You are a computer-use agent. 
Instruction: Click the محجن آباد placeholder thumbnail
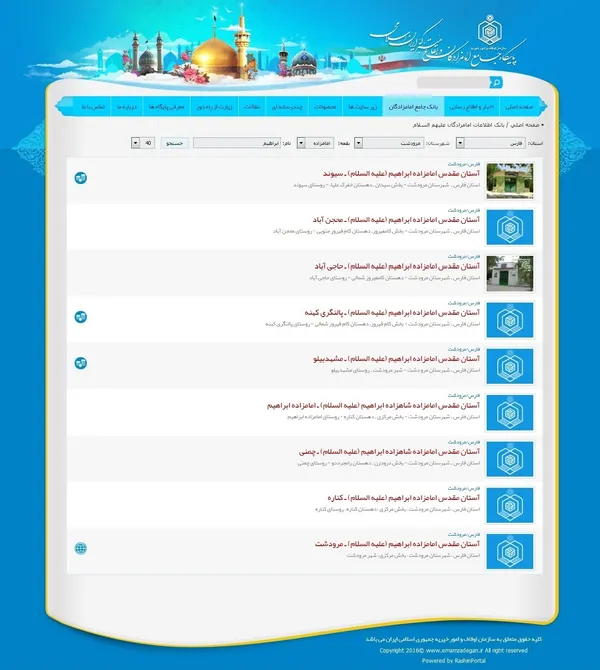[x=509, y=227]
